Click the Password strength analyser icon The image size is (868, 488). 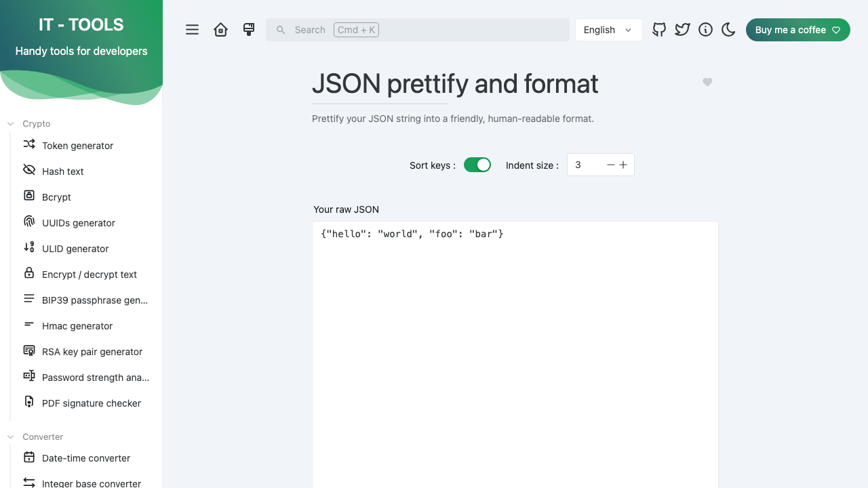(x=29, y=376)
